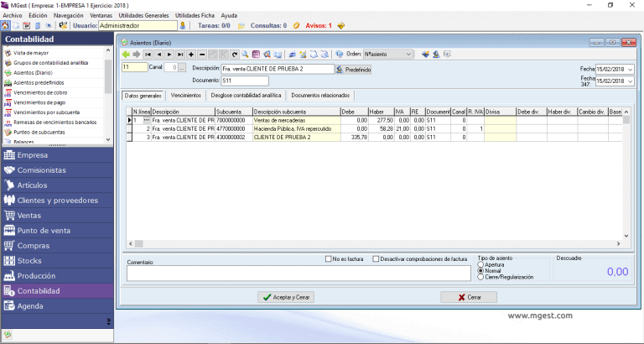
Task: Click the Aceptar y Cerrar button
Action: [x=286, y=297]
